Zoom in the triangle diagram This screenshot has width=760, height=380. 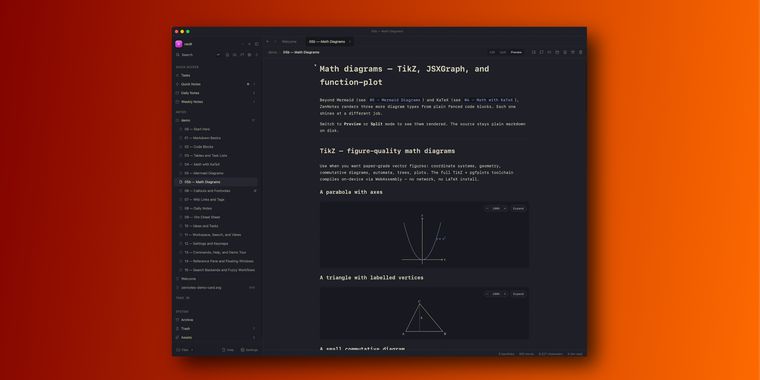click(505, 294)
